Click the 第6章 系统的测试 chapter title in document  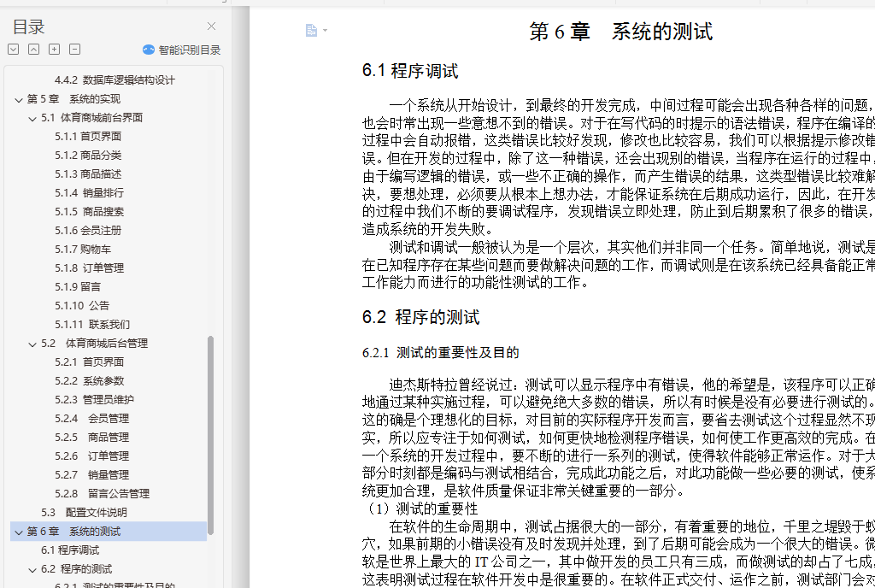click(620, 32)
